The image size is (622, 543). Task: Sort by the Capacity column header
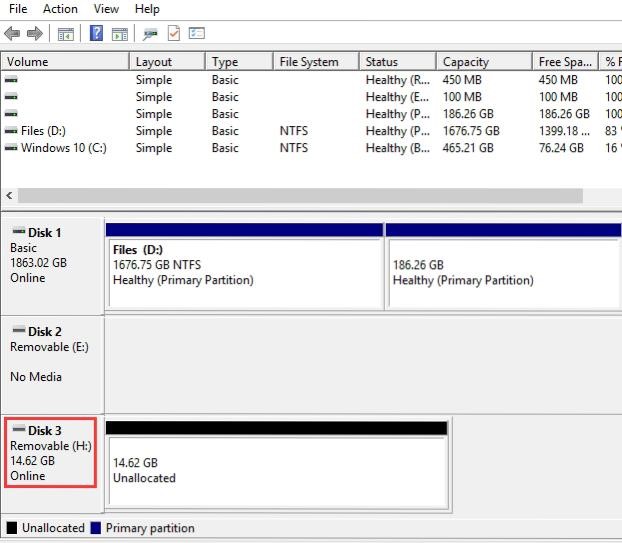point(484,62)
